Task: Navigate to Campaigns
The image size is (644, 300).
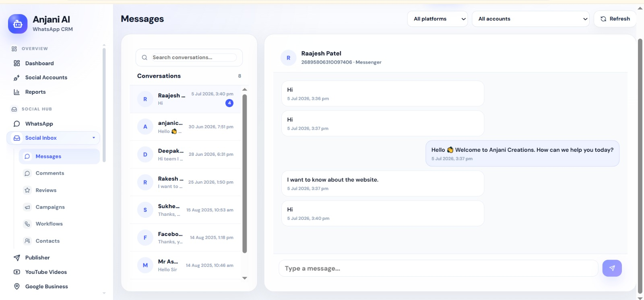Action: pos(59,207)
